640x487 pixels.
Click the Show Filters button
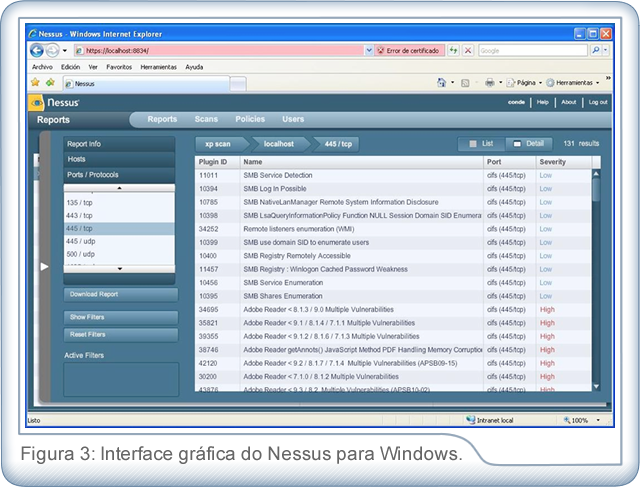click(121, 317)
